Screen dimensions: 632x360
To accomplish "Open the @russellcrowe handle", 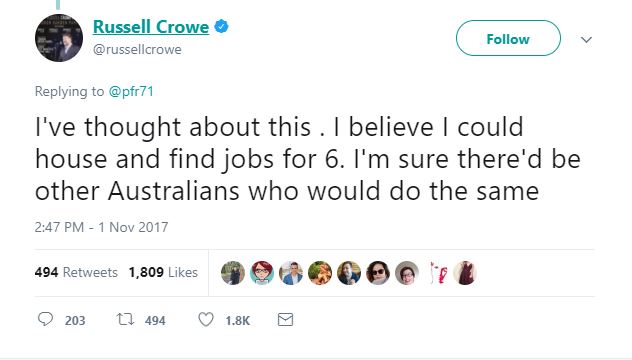I will coord(137,50).
